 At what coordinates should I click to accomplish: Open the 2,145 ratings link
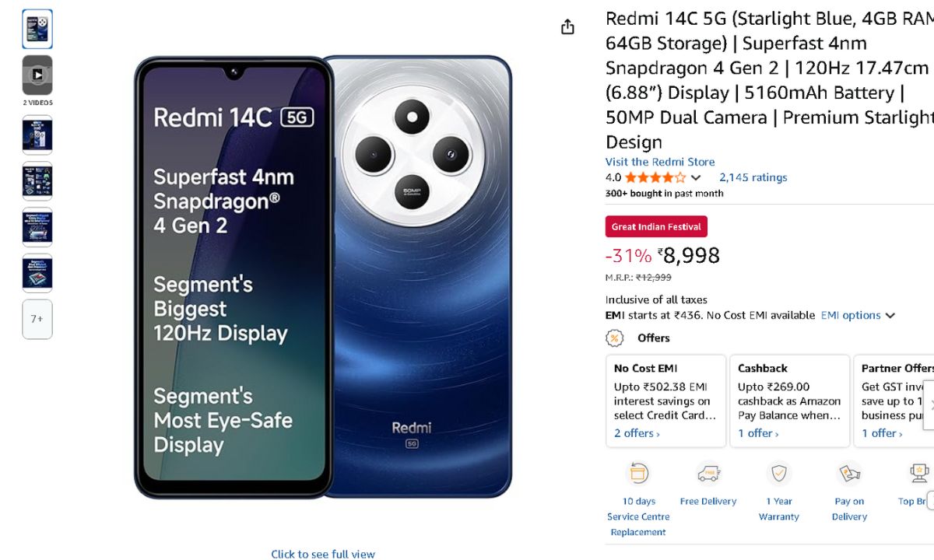(x=753, y=177)
